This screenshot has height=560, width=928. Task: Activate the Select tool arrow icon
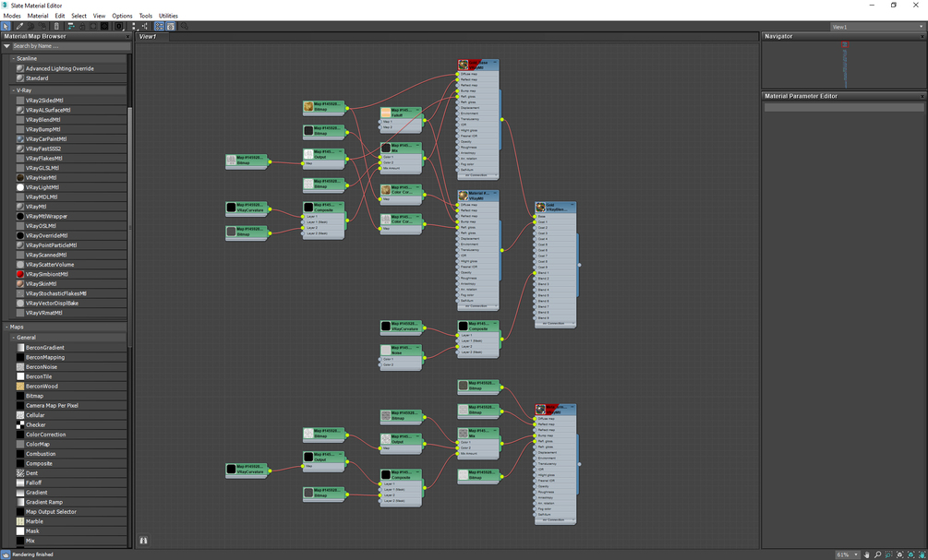point(6,27)
